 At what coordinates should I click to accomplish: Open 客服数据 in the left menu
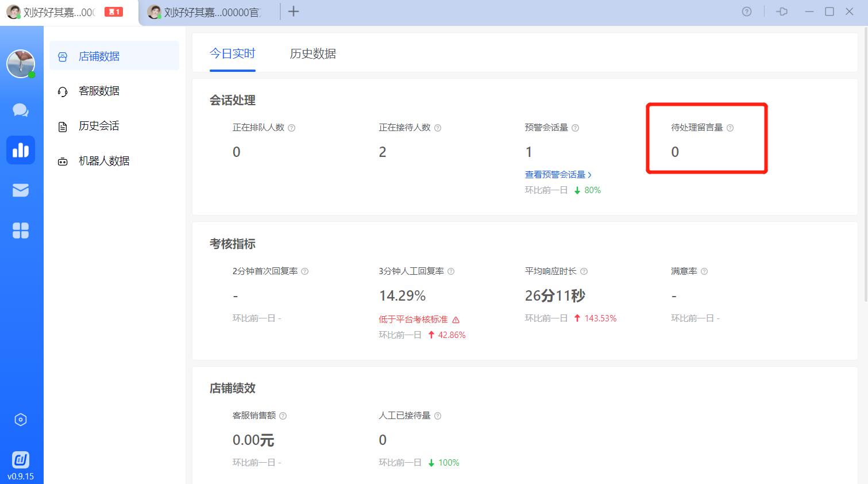point(99,91)
